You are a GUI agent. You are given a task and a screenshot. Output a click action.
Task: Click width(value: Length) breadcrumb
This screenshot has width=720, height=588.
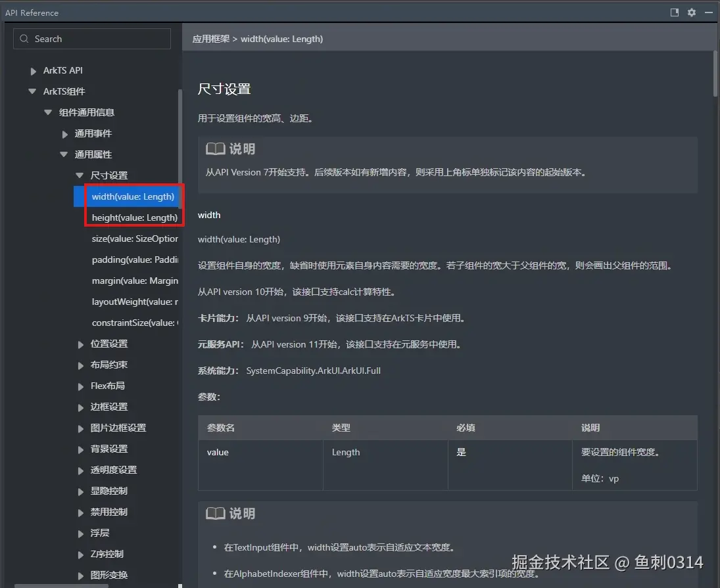click(281, 39)
